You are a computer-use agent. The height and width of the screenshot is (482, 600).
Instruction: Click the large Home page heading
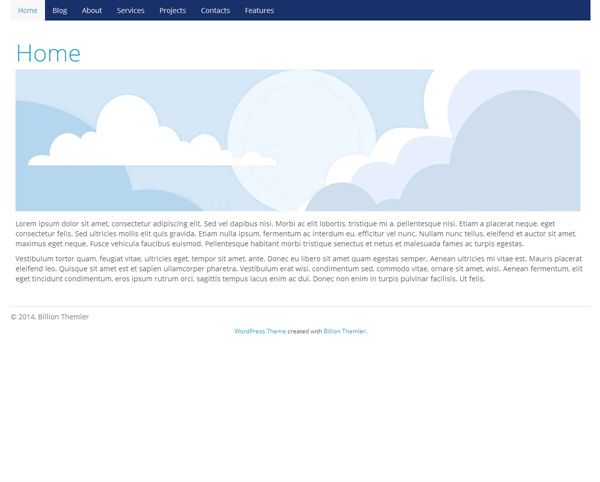click(x=48, y=53)
